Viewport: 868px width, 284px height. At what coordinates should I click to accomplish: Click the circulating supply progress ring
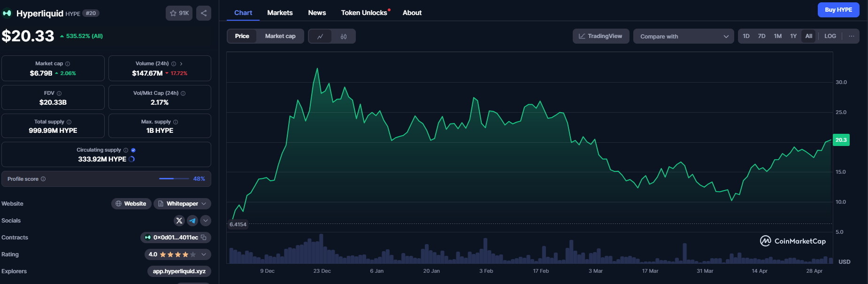132,159
